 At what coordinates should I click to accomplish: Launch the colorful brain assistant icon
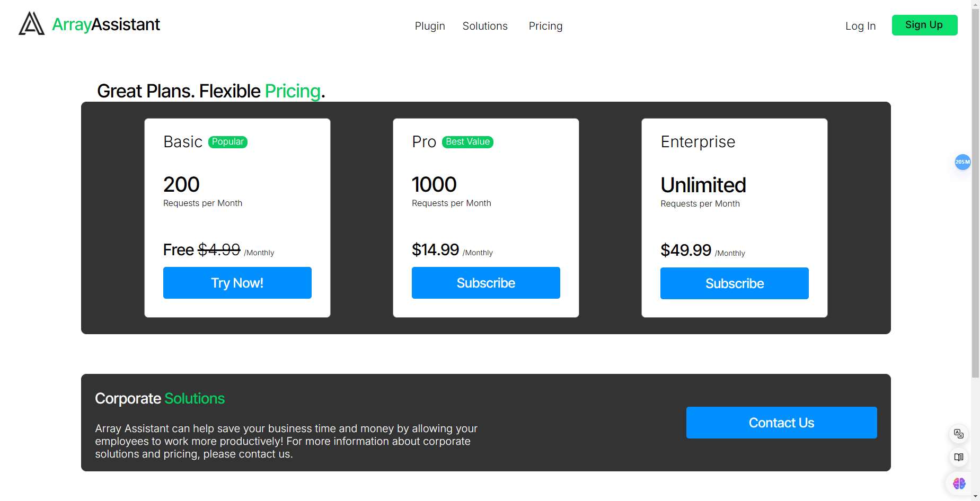959,483
